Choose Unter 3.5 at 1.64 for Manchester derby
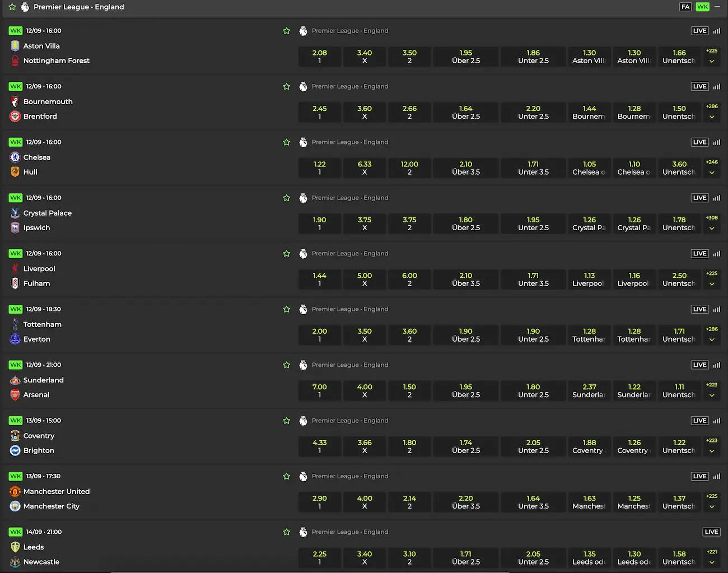Screen dimensions: 728x573 click(x=533, y=502)
